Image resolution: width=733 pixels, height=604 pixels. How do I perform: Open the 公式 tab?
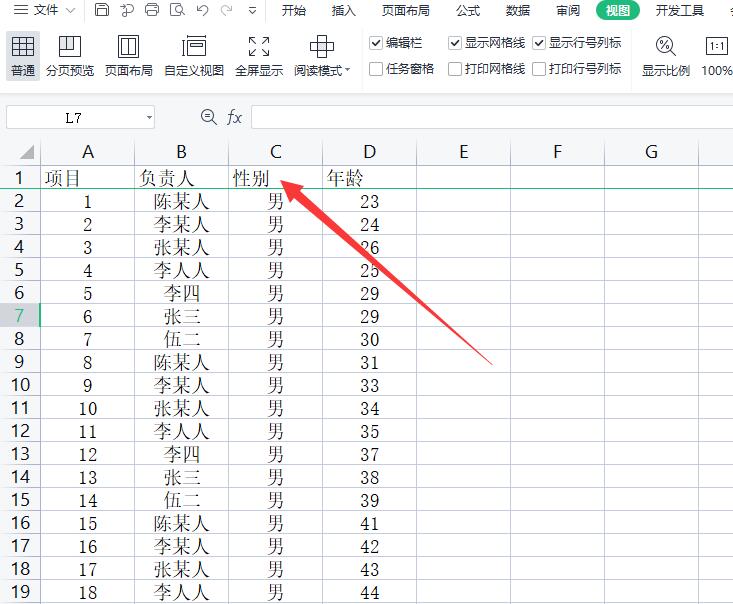468,10
